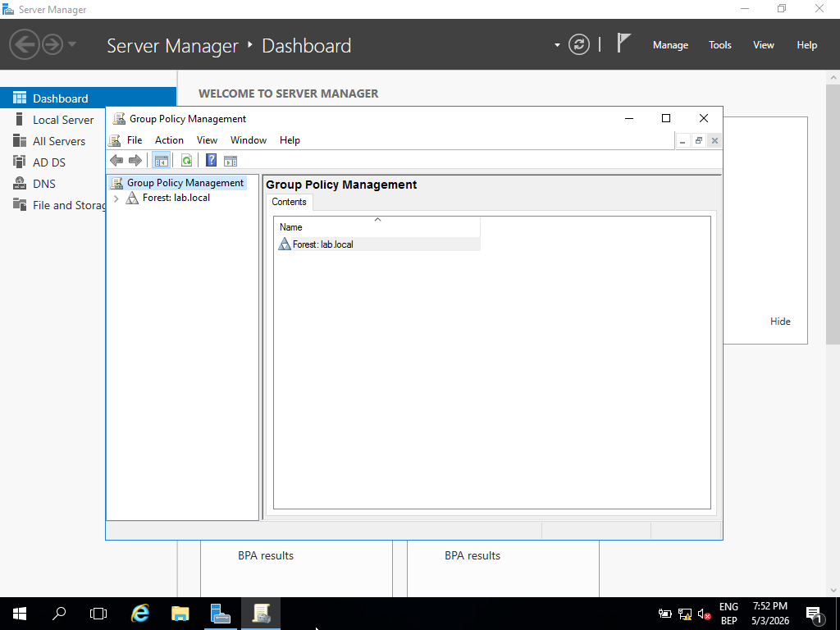Open the File menu
Screen dimensions: 840x630
135,140
